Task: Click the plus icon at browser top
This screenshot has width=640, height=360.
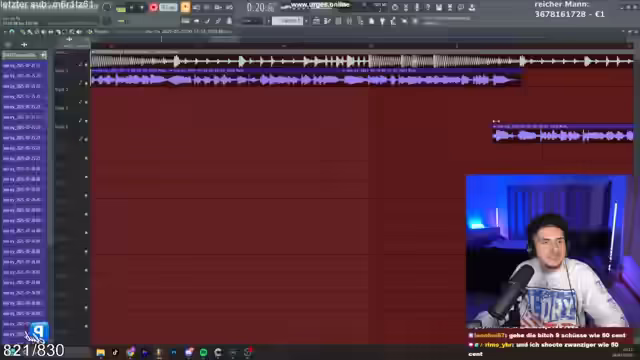Action: pyautogui.click(x=24, y=44)
